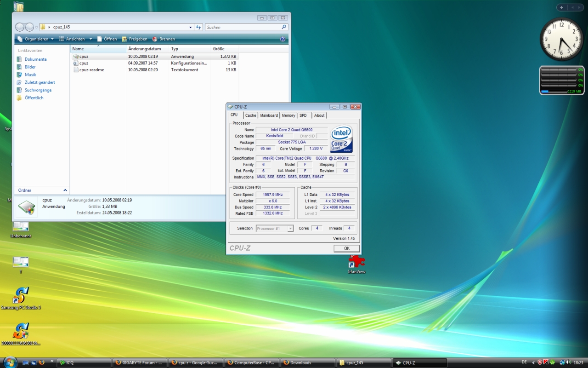Click the Firefox quick launch icon
The height and width of the screenshot is (368, 588).
pos(41,362)
